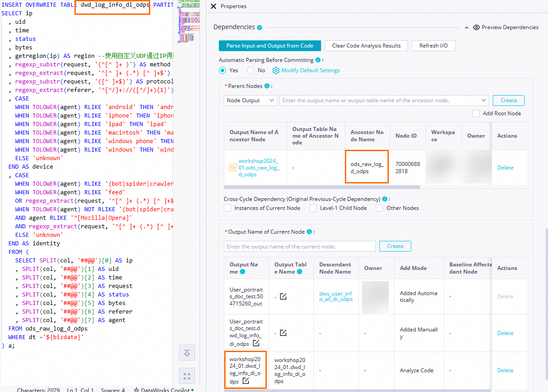The width and height of the screenshot is (548, 392).
Task: Check the Other Nodes checkbox
Action: coord(379,208)
